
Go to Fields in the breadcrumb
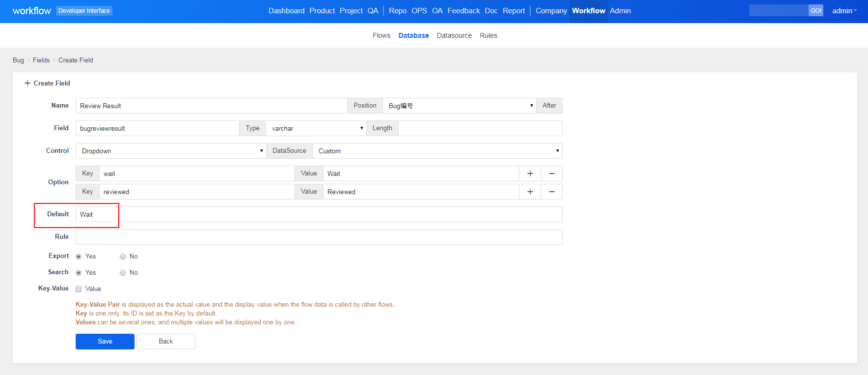click(41, 60)
